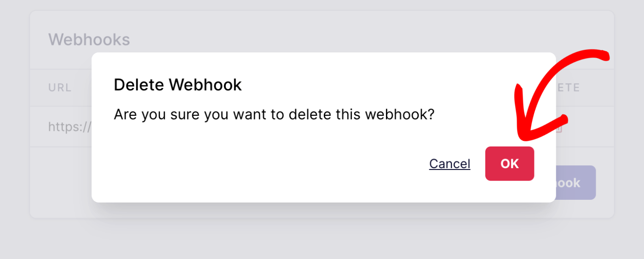The width and height of the screenshot is (644, 259).
Task: Click the Webhooks panel heading
Action: pos(89,40)
